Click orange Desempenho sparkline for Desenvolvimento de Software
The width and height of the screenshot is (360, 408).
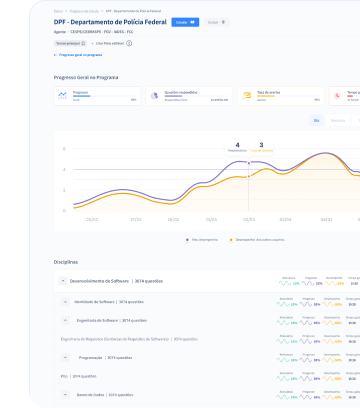(331, 283)
